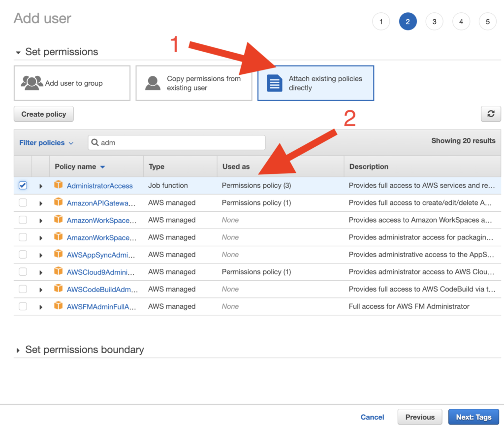
Task: Click the refresh policies icon button
Action: pos(491,114)
